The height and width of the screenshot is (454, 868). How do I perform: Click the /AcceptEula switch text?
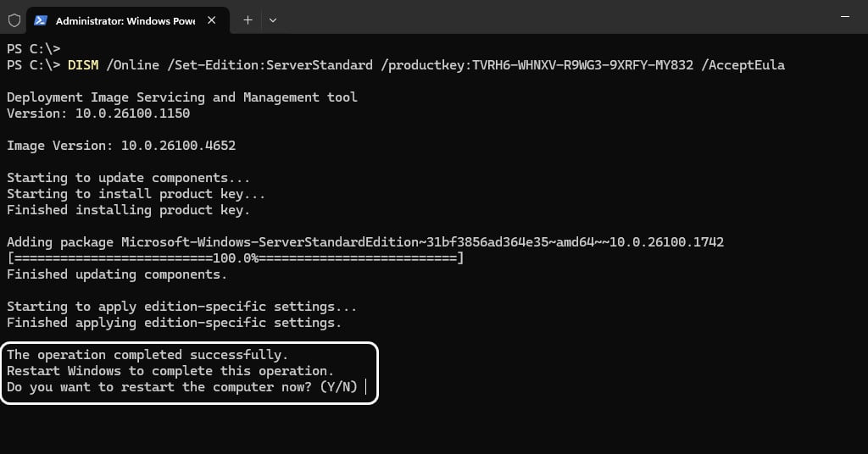point(743,64)
